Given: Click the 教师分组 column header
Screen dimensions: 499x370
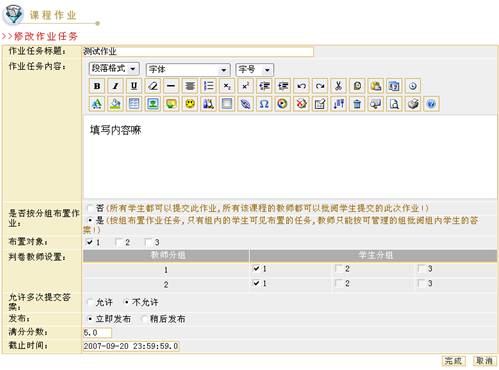Looking at the screenshot, I should pyautogui.click(x=166, y=255).
